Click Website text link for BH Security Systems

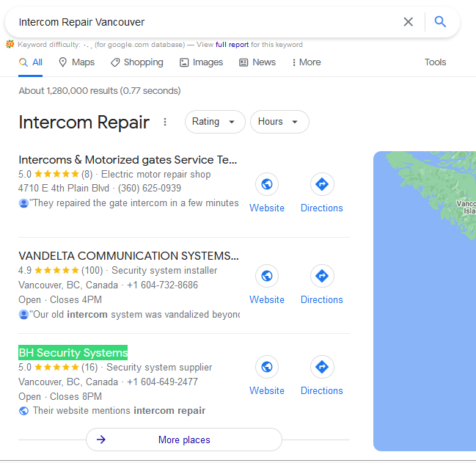(x=267, y=391)
